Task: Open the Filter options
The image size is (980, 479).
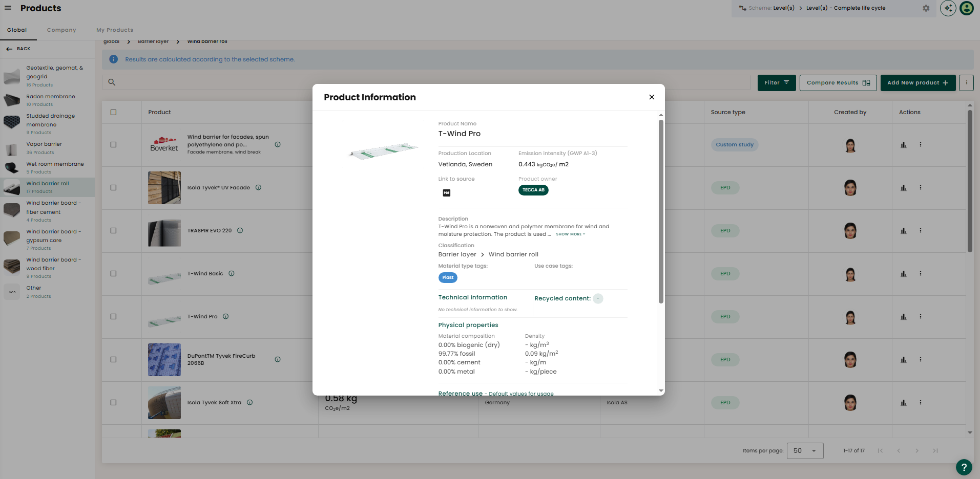Action: click(777, 83)
